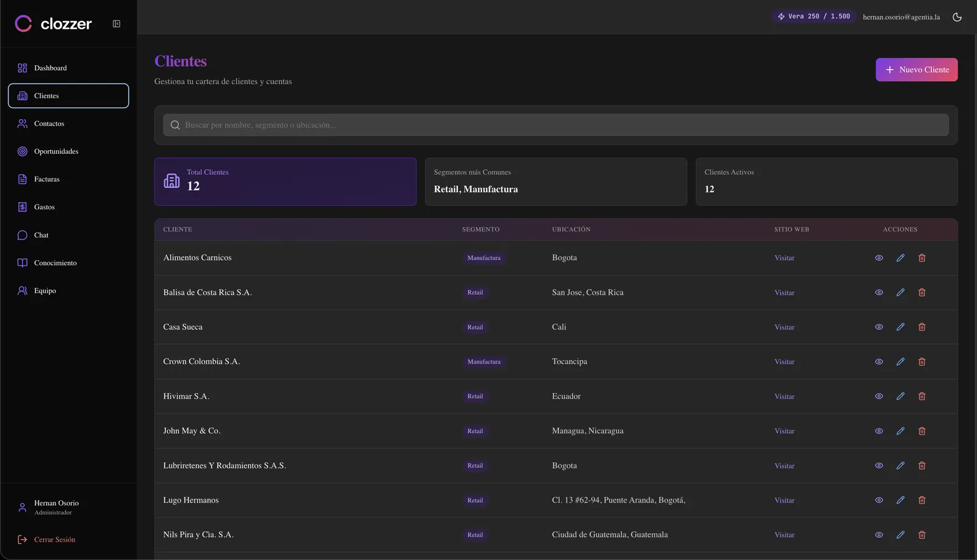Open Conocimiento in the sidebar

tap(68, 263)
